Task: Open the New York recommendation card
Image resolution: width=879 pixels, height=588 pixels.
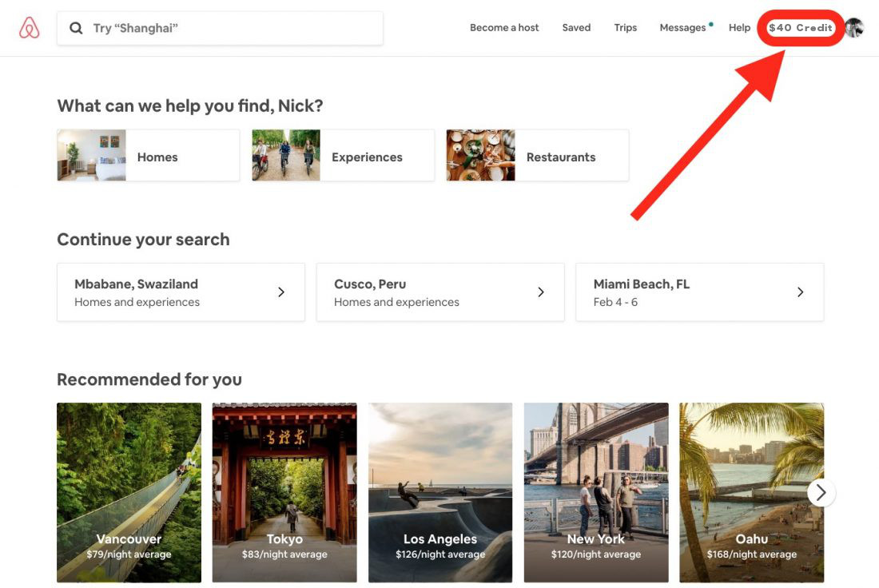Action: click(596, 492)
